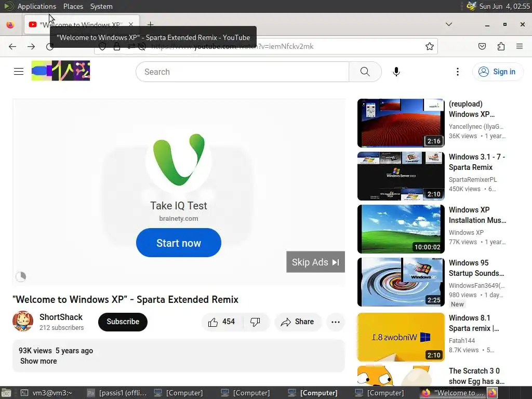Viewport: 532px width, 399px height.
Task: Click the Firefox view icon in tab bar
Action: (x=10, y=25)
